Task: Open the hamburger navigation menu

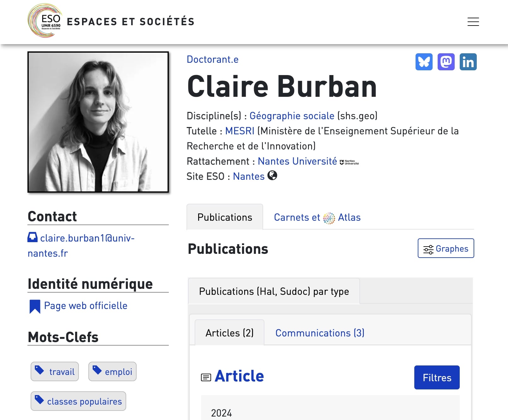Action: (x=473, y=22)
